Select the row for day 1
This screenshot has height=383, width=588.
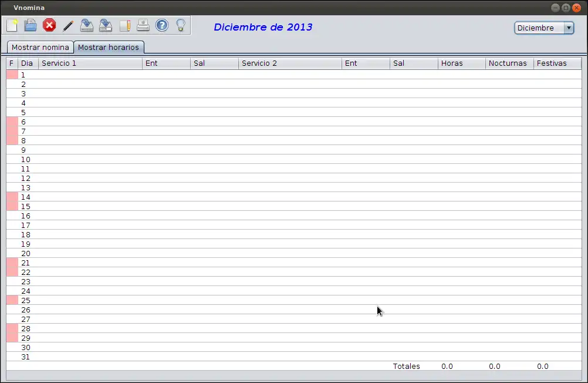pyautogui.click(x=294, y=75)
